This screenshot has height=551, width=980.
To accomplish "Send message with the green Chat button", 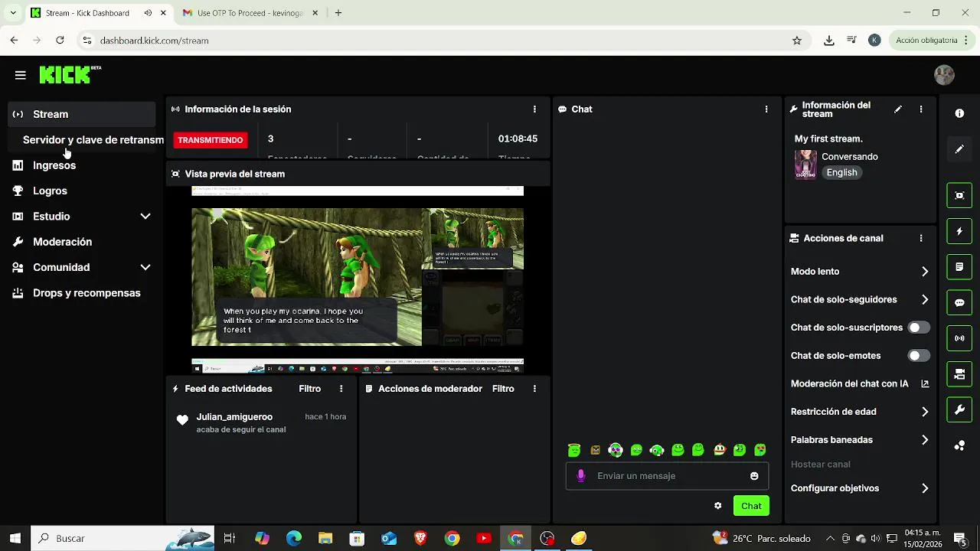I will (x=751, y=506).
